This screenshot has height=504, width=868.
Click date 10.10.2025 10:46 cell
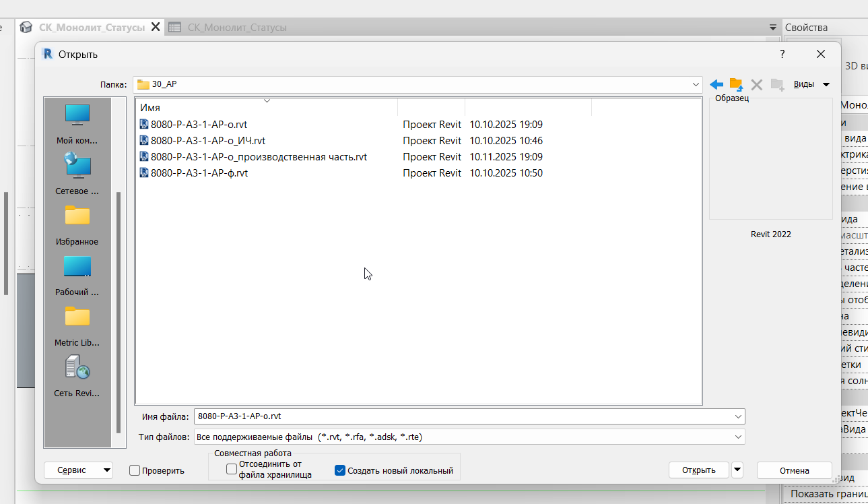click(506, 141)
